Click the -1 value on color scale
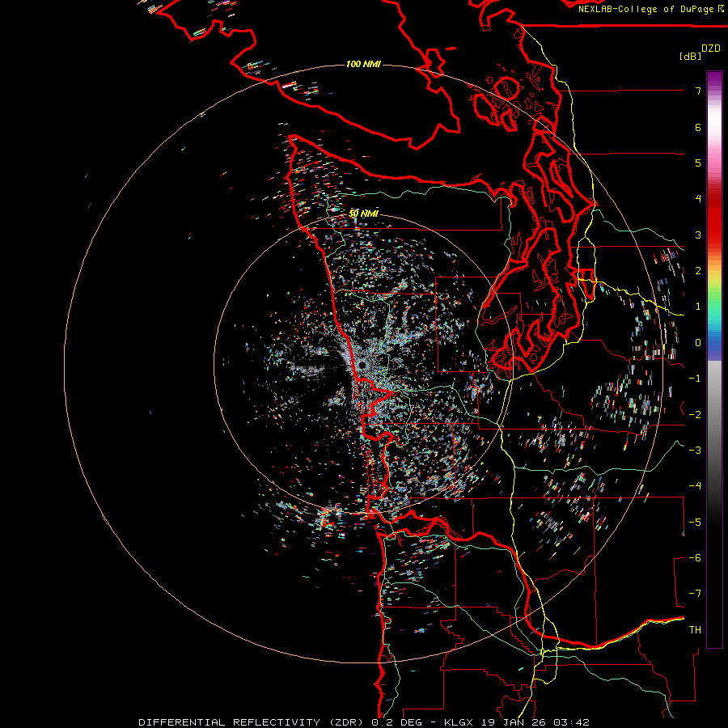The image size is (728, 728). (695, 379)
